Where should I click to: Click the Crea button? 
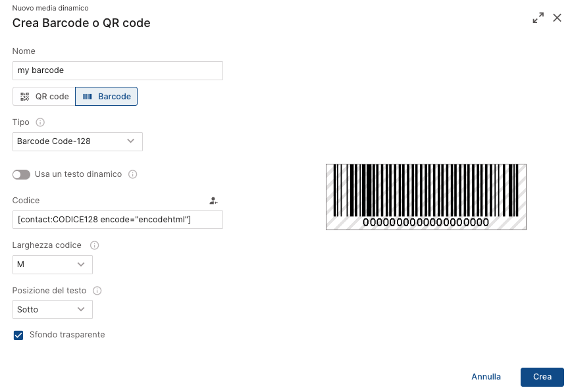point(542,377)
